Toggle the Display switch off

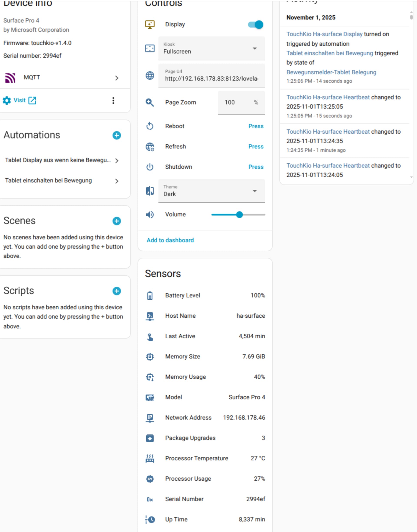[x=255, y=25]
